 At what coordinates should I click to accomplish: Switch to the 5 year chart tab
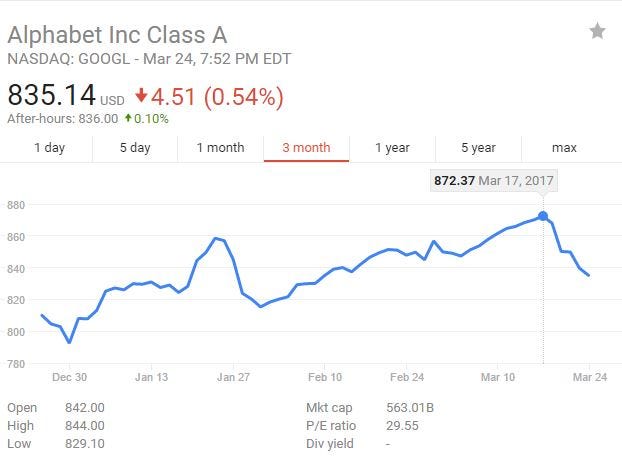tap(478, 148)
